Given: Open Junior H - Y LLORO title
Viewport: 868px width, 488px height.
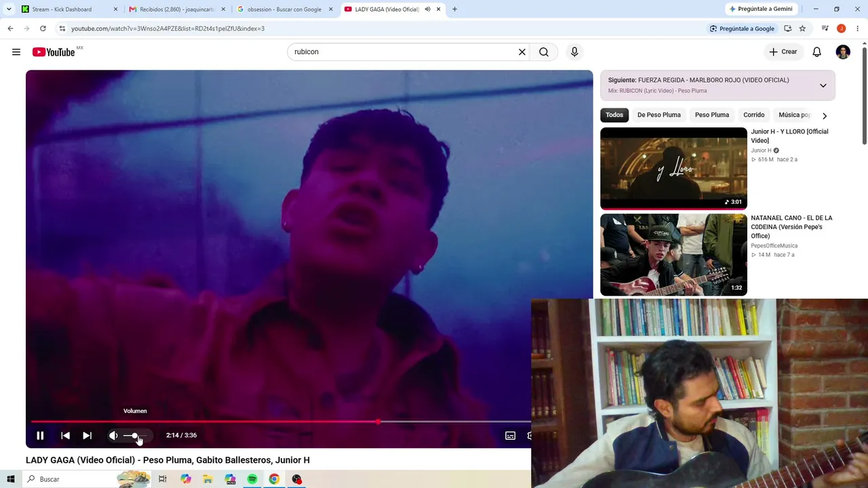Looking at the screenshot, I should click(789, 136).
